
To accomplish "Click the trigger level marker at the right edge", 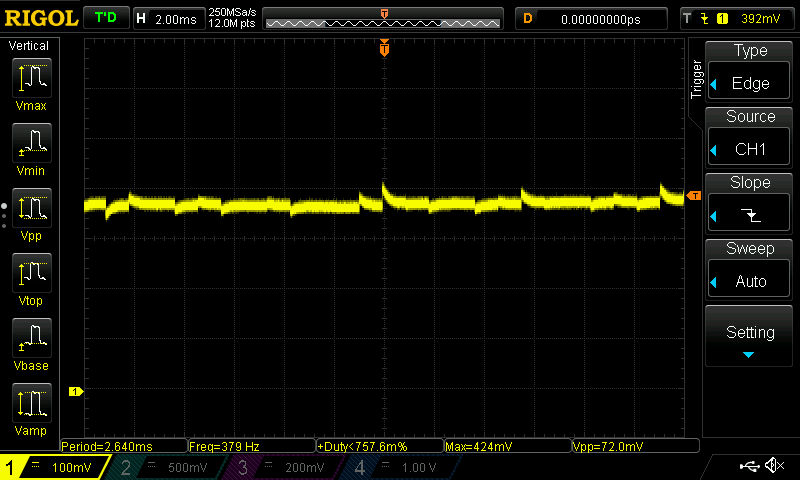I will tap(694, 195).
